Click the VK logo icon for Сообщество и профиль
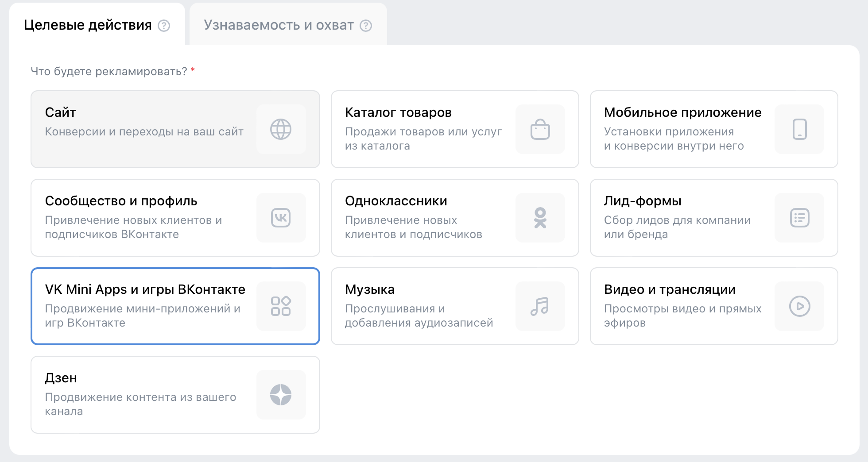This screenshot has width=868, height=462. pyautogui.click(x=281, y=218)
